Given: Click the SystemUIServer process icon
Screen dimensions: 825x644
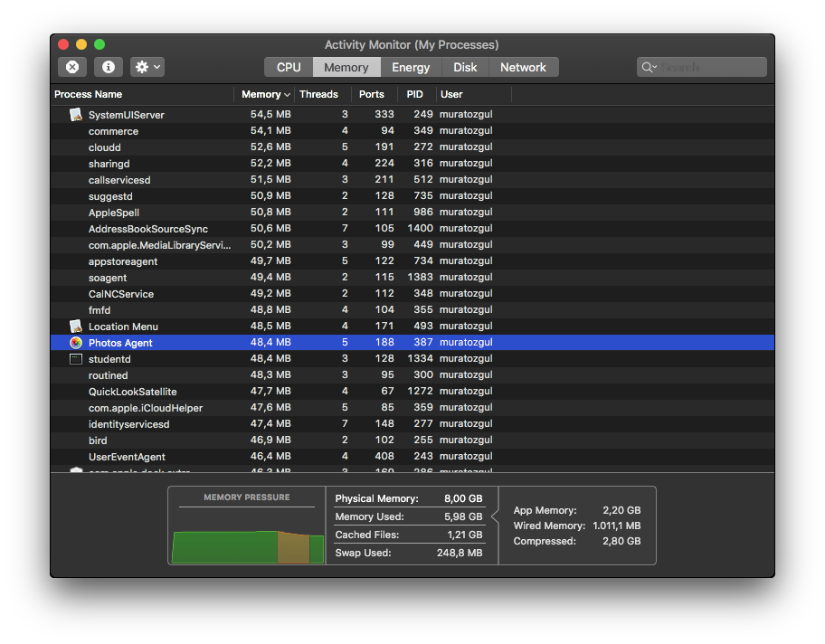Looking at the screenshot, I should [x=76, y=115].
